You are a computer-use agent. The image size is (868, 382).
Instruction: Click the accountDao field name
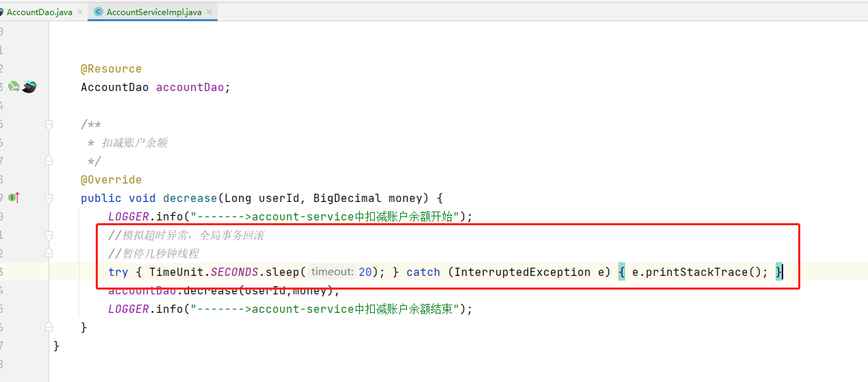tap(190, 87)
